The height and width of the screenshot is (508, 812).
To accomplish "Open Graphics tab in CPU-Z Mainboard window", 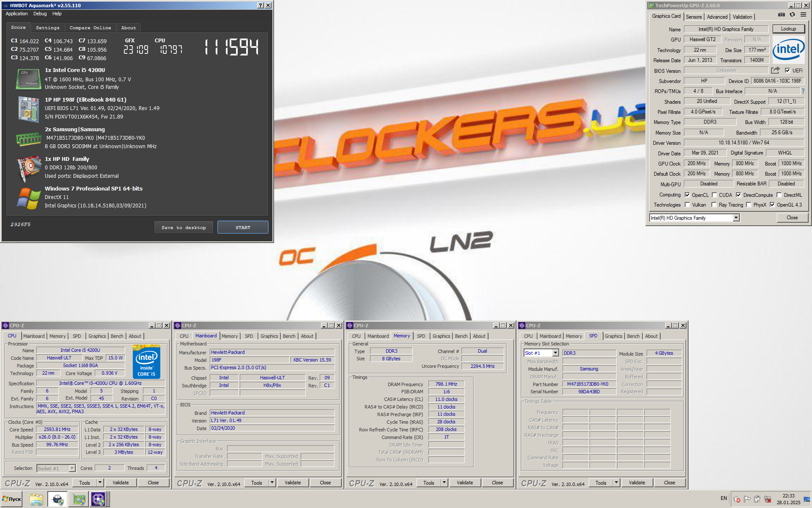I will [269, 336].
